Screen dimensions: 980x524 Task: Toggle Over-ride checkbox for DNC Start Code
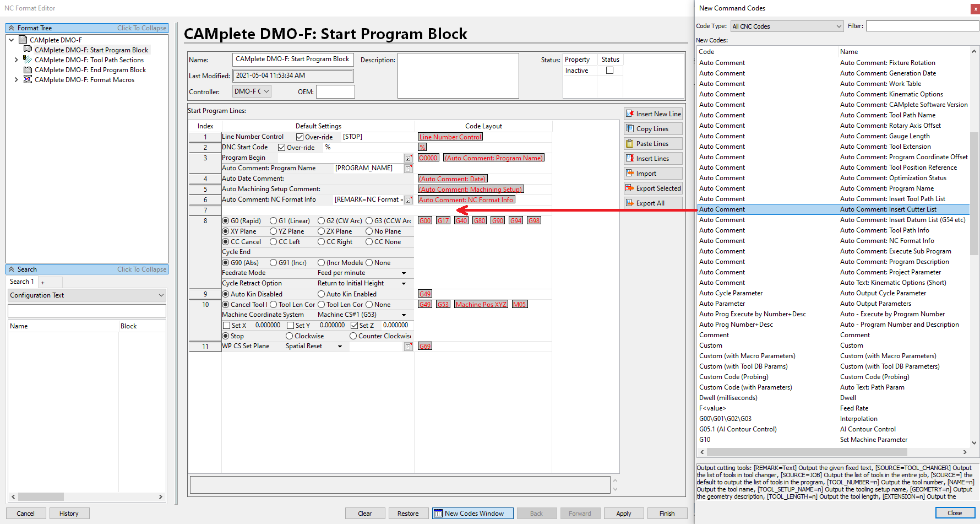click(x=282, y=148)
